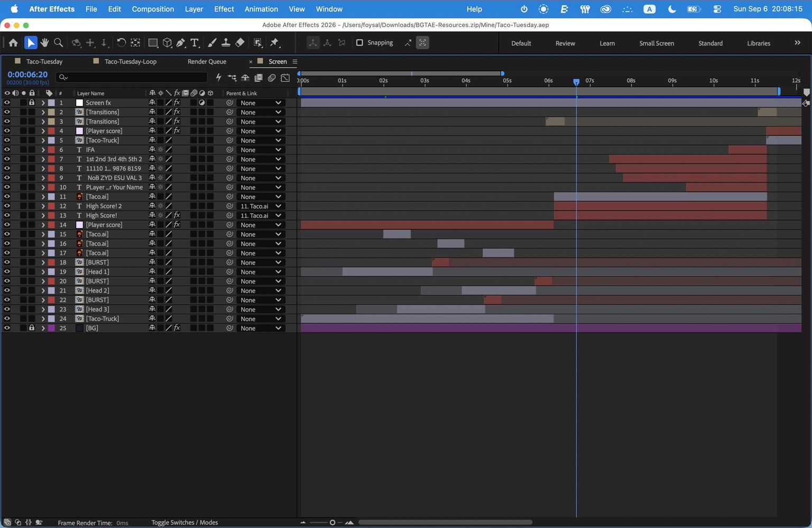Open the Graph Editor

(x=285, y=78)
